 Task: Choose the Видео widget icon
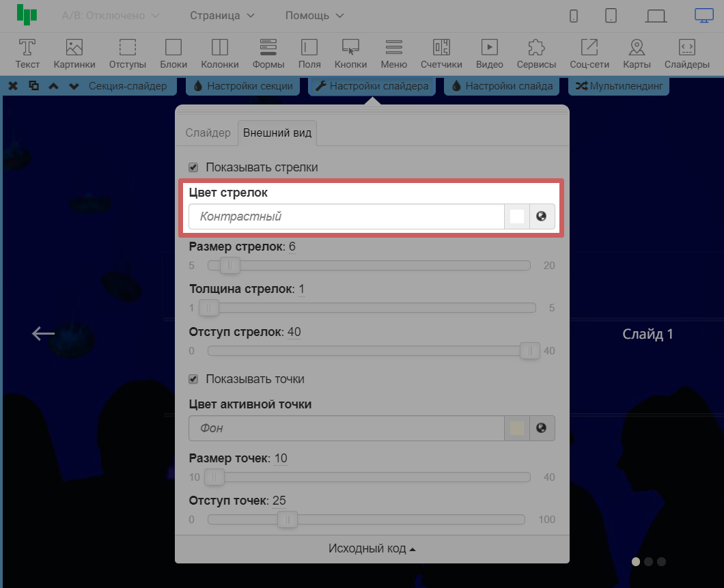[x=489, y=53]
